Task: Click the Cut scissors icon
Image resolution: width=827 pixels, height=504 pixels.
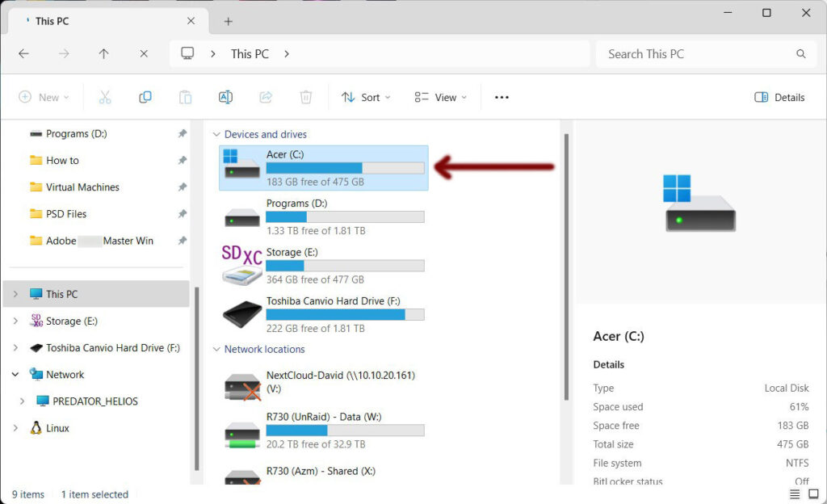Action: (x=104, y=97)
